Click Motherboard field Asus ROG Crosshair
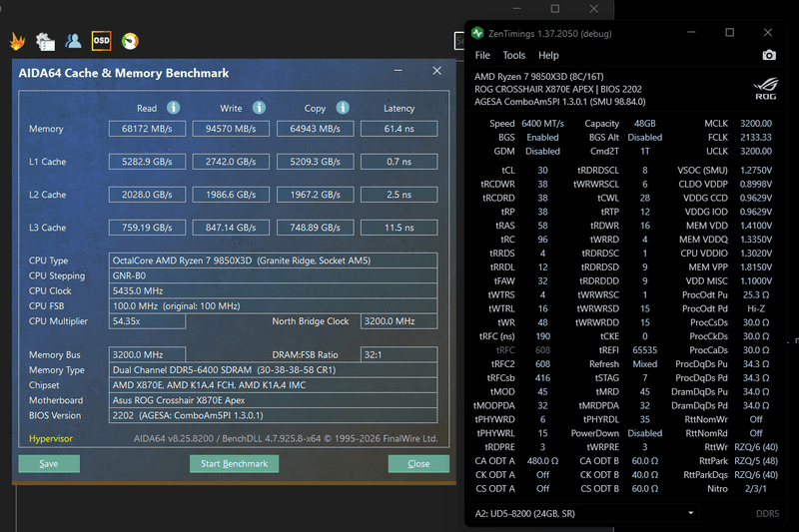799x532 pixels. pos(273,400)
